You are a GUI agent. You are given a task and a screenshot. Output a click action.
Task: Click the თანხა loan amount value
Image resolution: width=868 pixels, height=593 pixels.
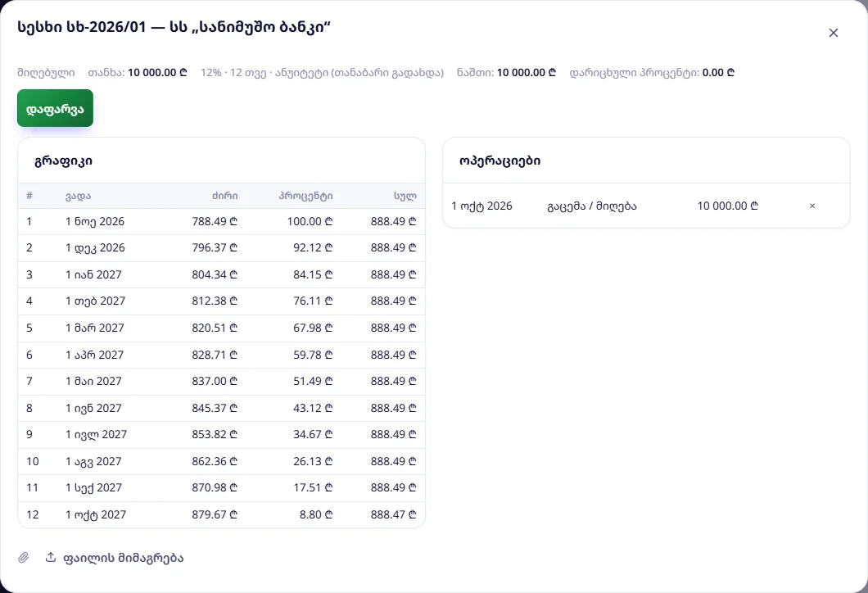[x=158, y=73]
